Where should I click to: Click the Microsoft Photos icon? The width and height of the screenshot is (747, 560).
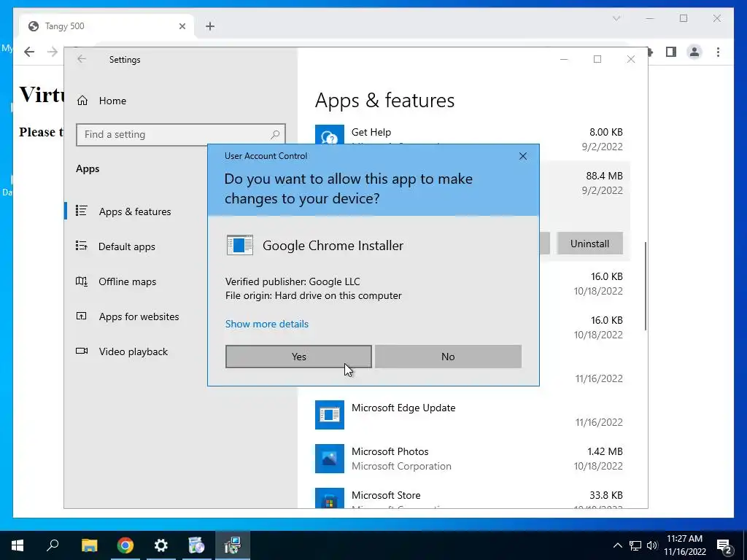329,458
